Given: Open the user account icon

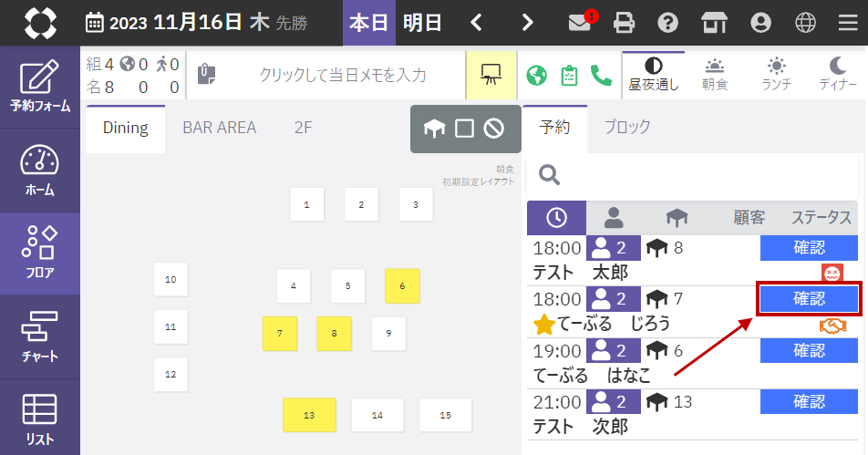Looking at the screenshot, I should [759, 23].
